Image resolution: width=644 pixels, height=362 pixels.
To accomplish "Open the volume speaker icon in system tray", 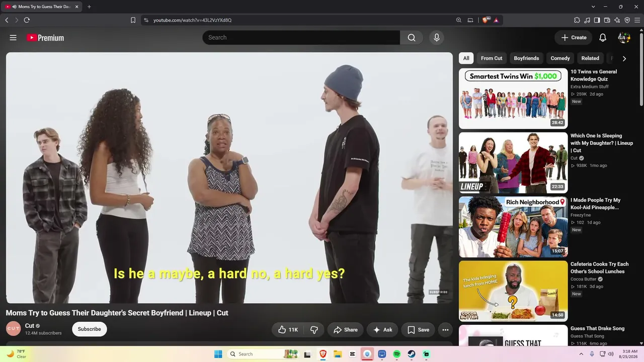I will (611, 354).
